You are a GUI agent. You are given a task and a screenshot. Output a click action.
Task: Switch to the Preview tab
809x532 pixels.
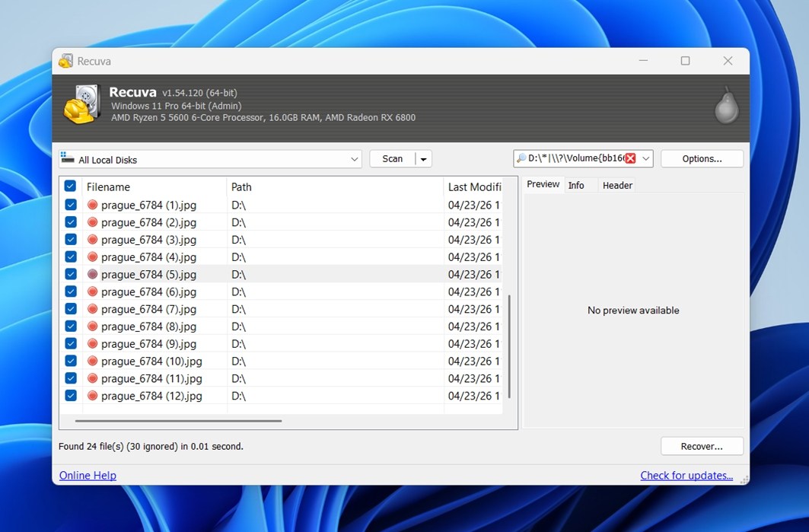pyautogui.click(x=543, y=184)
